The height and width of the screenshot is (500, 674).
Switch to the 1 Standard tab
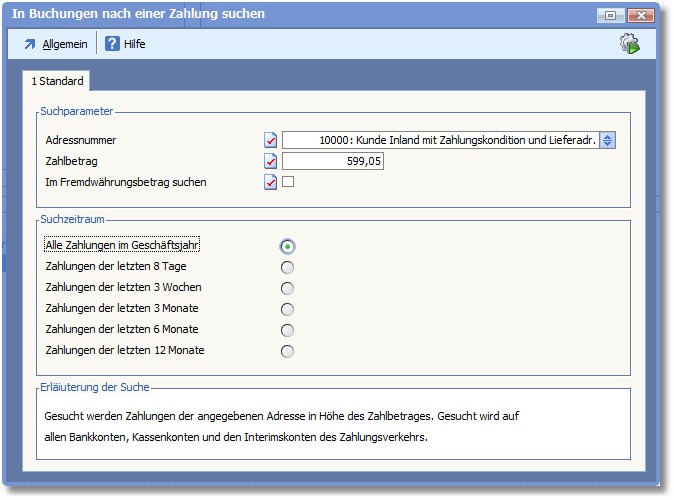(57, 80)
